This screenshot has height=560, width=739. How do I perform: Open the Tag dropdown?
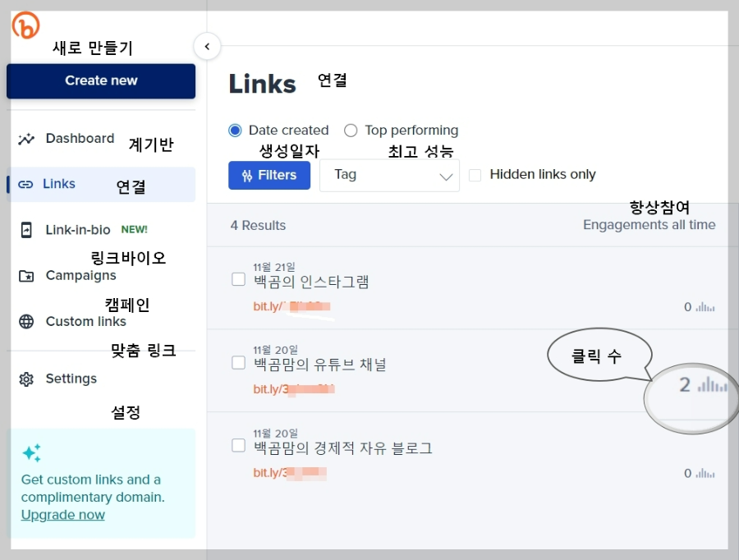click(x=389, y=174)
